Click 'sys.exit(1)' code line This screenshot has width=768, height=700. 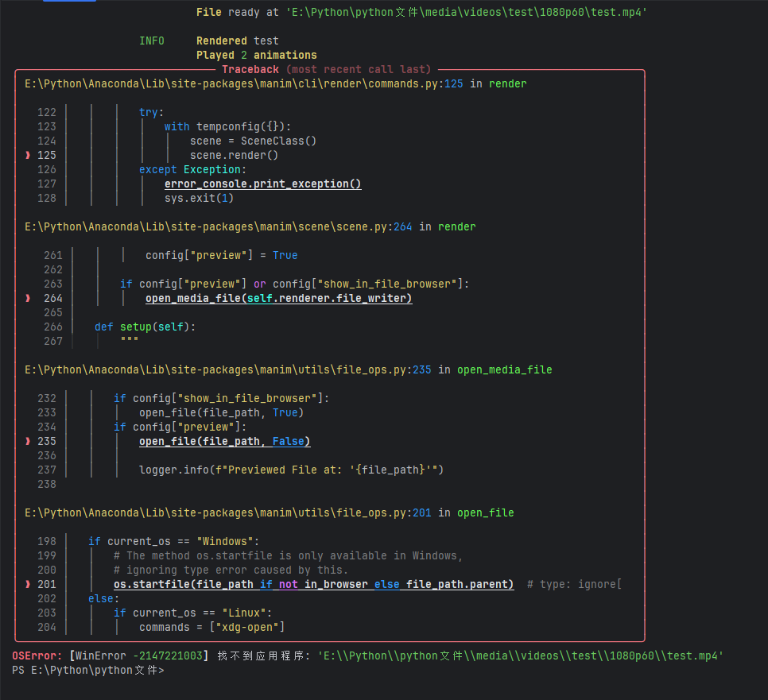point(199,199)
